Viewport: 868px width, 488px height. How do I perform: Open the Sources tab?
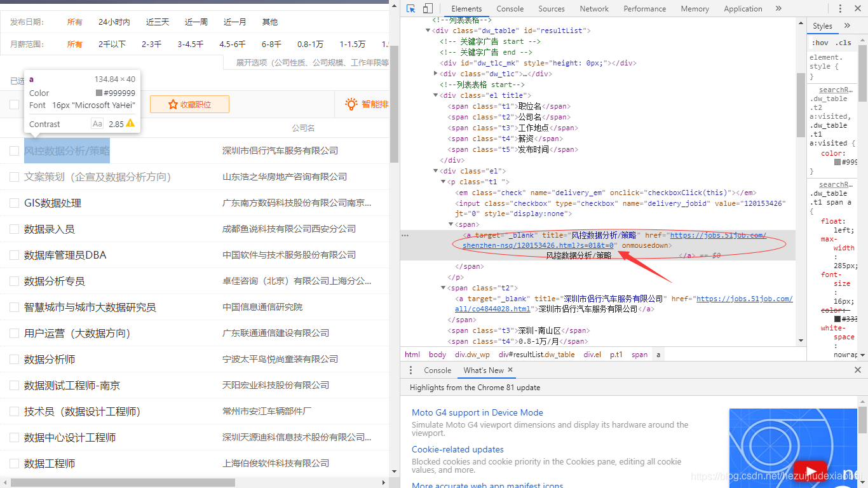pyautogui.click(x=552, y=9)
